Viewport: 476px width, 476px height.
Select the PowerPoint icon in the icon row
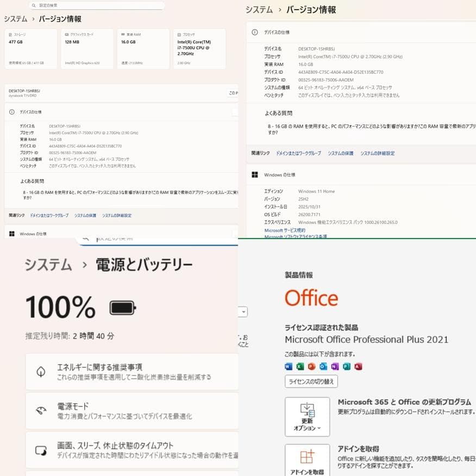pyautogui.click(x=310, y=366)
